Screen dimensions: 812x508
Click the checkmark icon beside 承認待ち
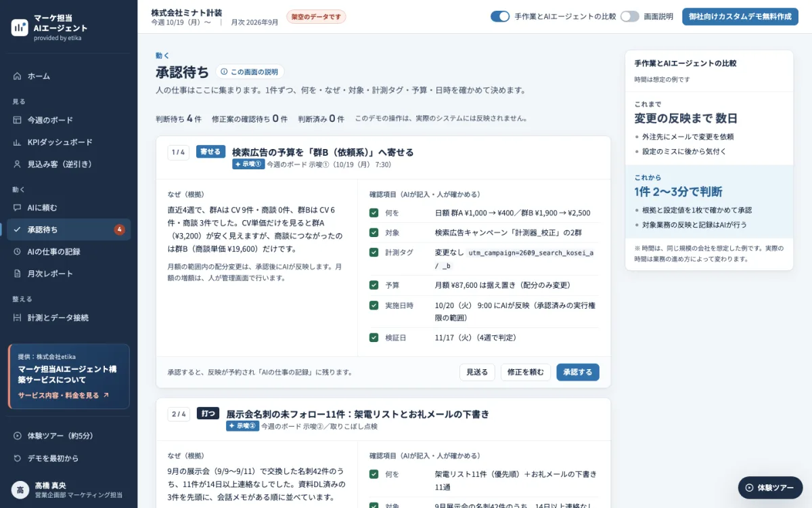(x=18, y=230)
